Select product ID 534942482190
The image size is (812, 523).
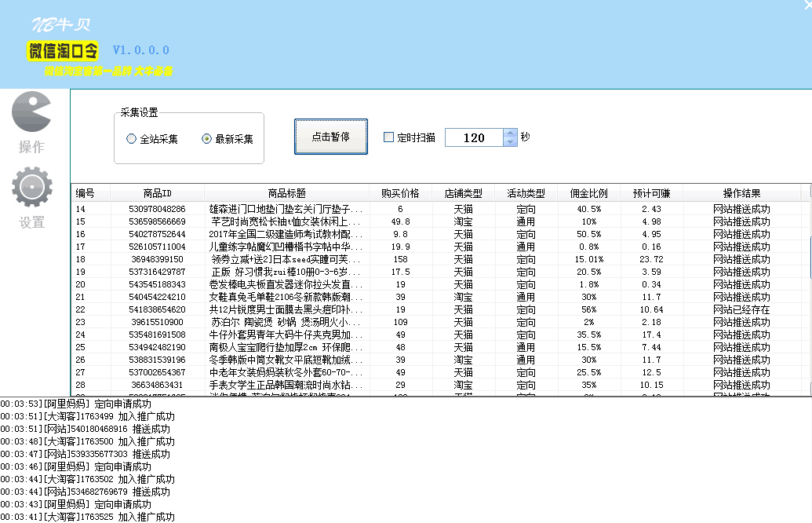tap(158, 347)
